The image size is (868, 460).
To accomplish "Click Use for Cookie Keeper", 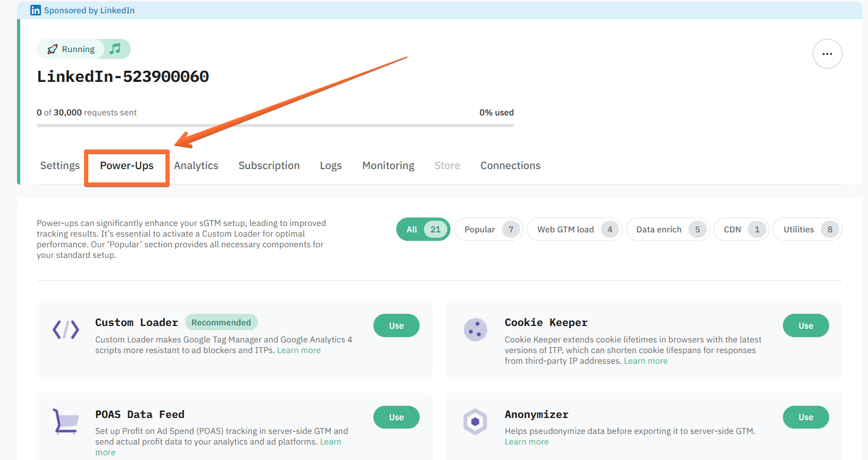I will pyautogui.click(x=806, y=325).
